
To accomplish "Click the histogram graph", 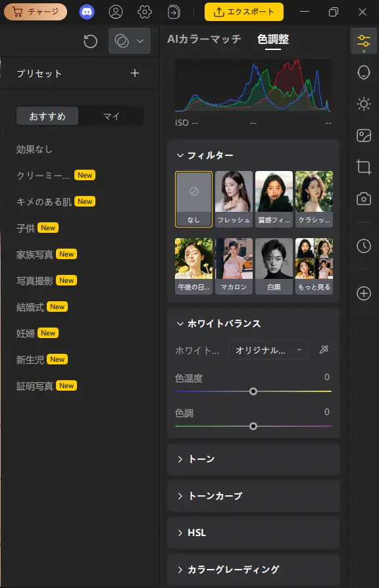I will [253, 86].
